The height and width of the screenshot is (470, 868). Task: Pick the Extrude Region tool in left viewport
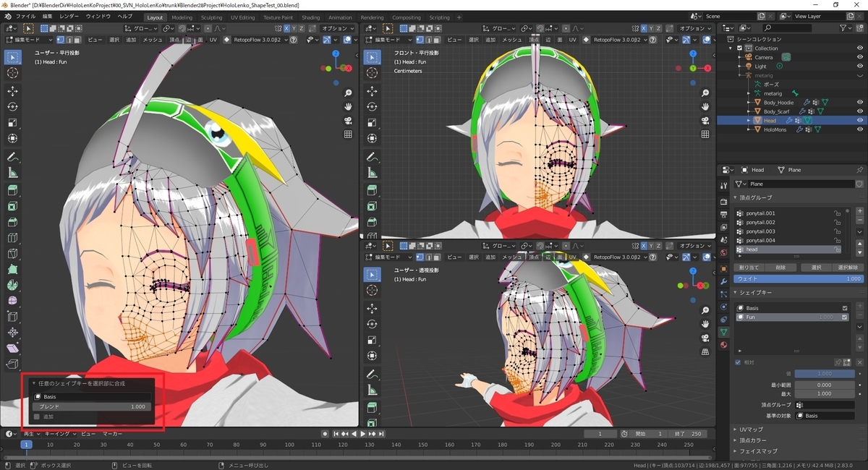click(12, 189)
